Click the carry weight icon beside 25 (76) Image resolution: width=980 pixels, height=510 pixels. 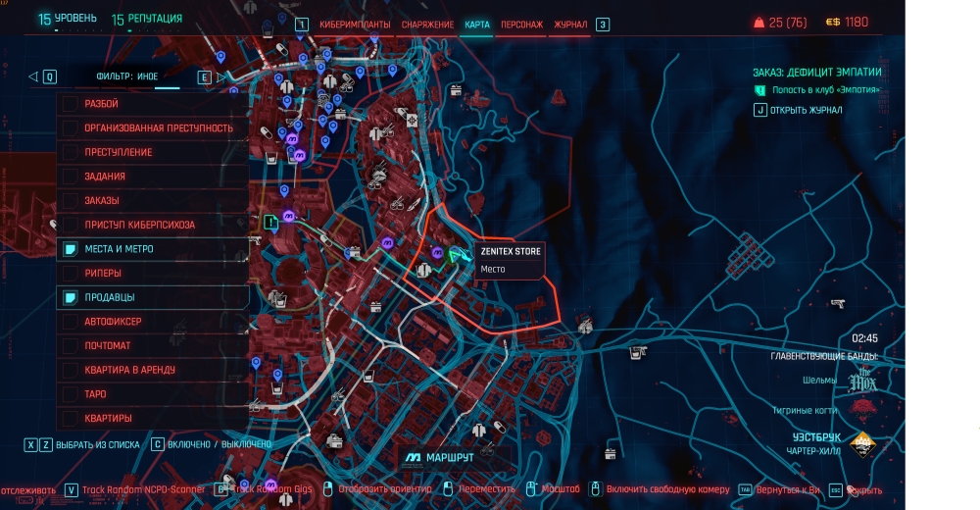[759, 23]
